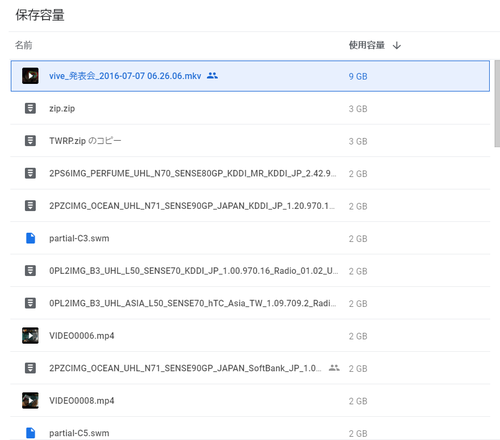The height and width of the screenshot is (440, 500).
Task: Click the file icon for 2PZCIMG_OCEAN SoftBank row
Action: pyautogui.click(x=30, y=368)
